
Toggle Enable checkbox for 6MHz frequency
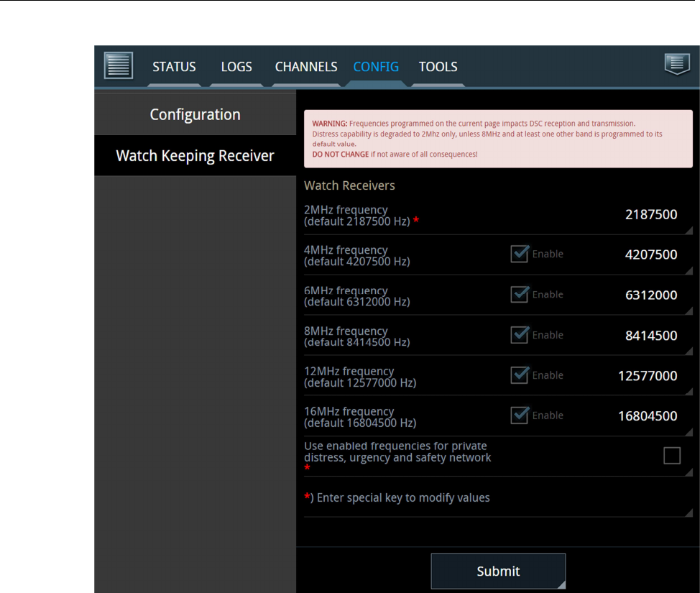[x=520, y=294]
